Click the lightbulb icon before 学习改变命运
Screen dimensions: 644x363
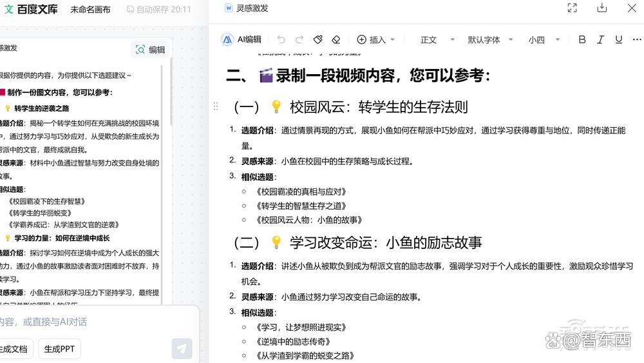tap(276, 242)
